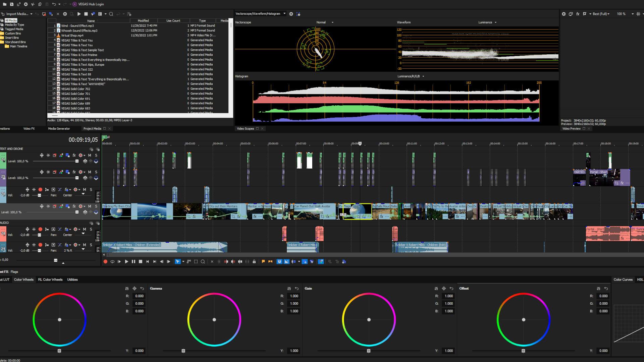Save the project using the disk icon
This screenshot has width=644, height=362.
pos(11,4)
